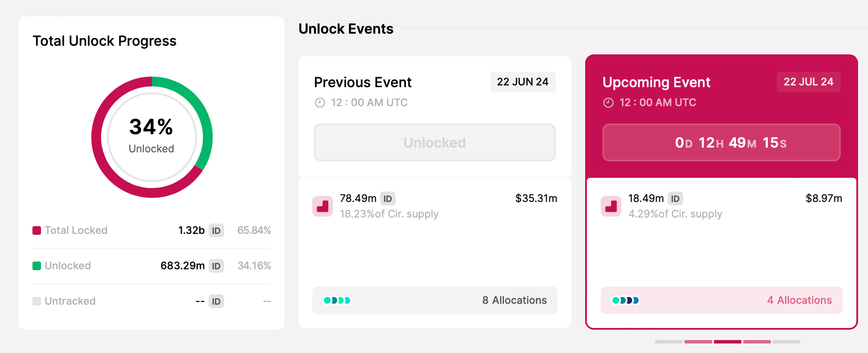Click the clock icon in Upcoming Event card
The image size is (868, 353).
[x=608, y=103]
